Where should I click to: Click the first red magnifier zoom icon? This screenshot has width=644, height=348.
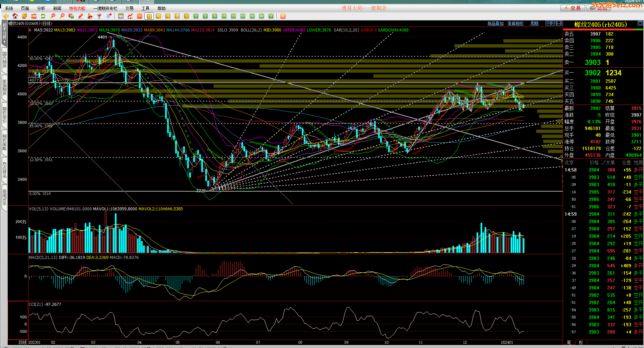coord(53,16)
